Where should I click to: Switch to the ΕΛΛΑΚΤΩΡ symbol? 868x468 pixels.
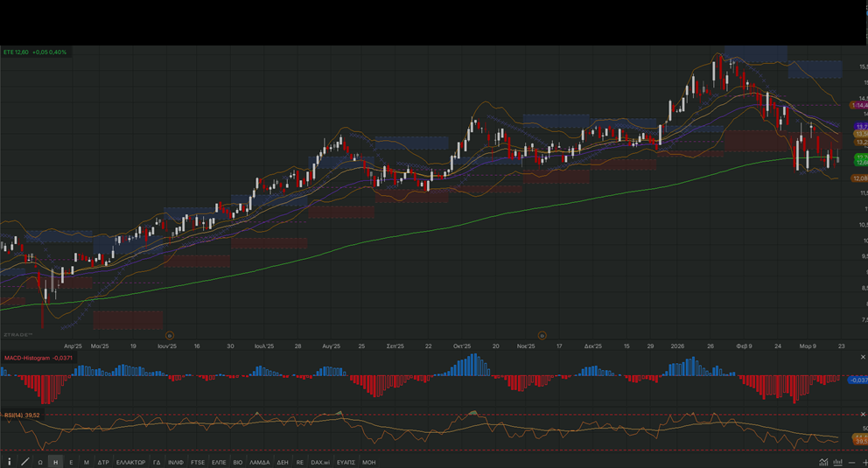(130, 462)
